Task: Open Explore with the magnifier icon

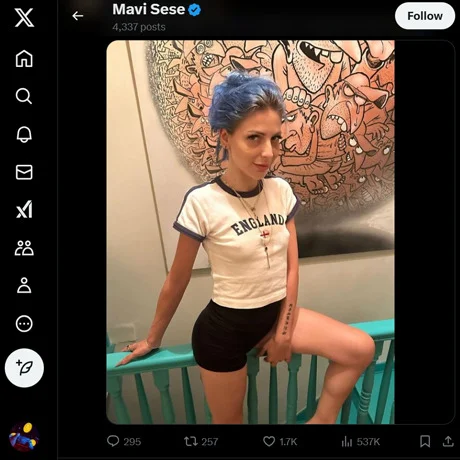Action: tap(24, 96)
